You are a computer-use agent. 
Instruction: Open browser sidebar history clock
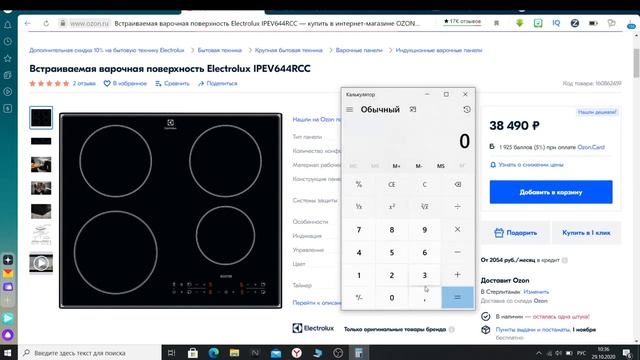click(8, 42)
